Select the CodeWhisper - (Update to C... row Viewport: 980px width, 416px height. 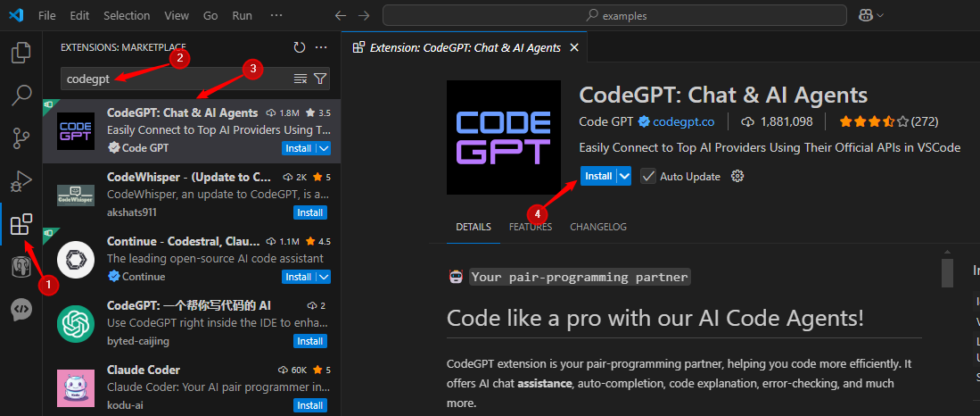(x=192, y=195)
